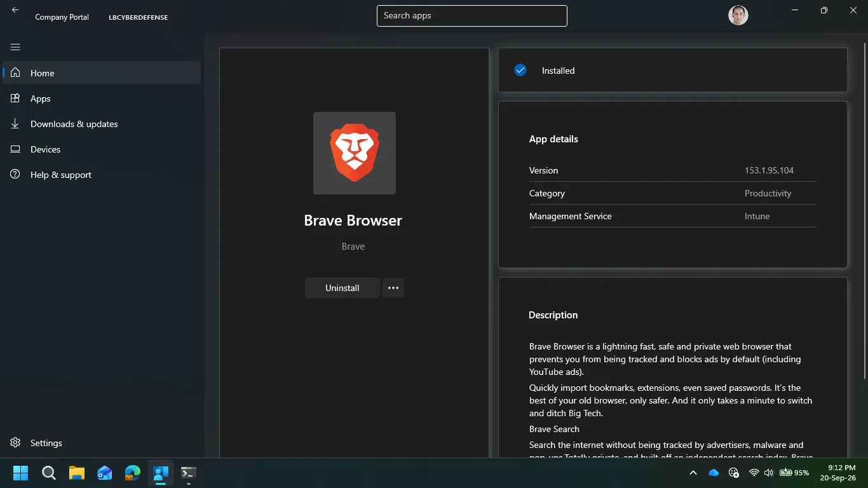Viewport: 868px width, 488px height.
Task: Click the battery 95% indicator
Action: 794,473
